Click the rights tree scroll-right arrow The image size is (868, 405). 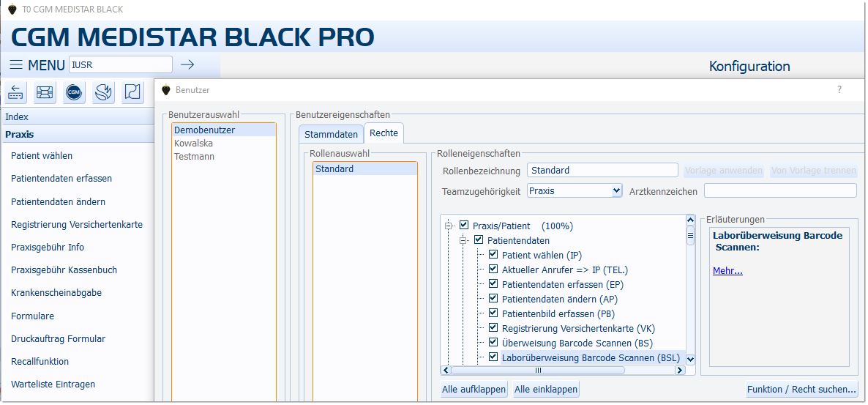tap(681, 370)
